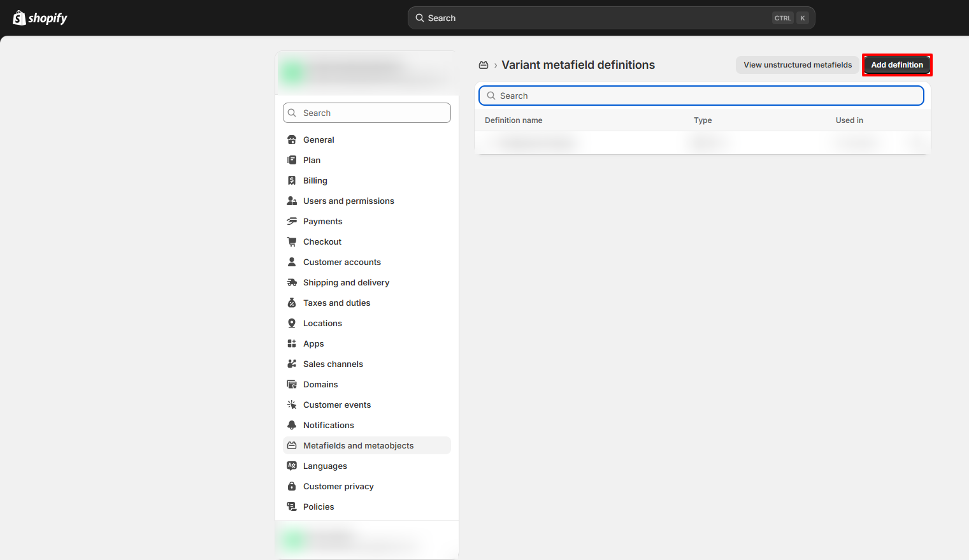Click the Checkout cart icon
Screen dimensions: 969x560
coord(292,241)
